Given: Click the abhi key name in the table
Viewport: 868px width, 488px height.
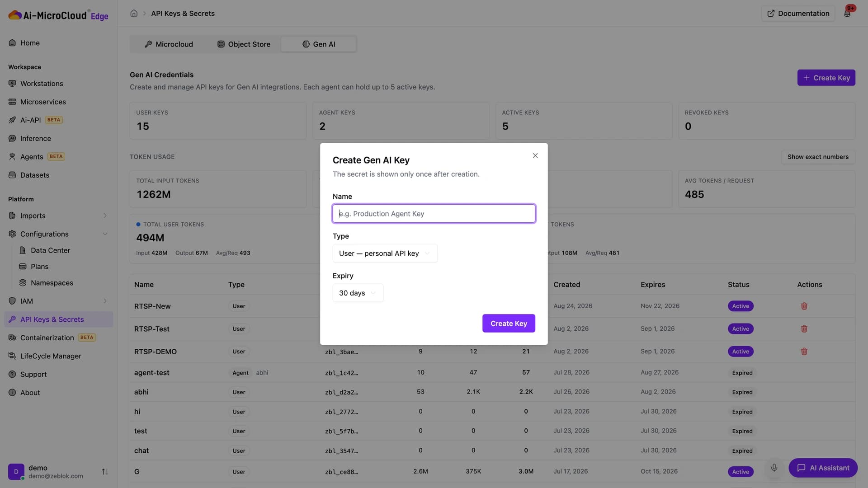Looking at the screenshot, I should coord(142,392).
